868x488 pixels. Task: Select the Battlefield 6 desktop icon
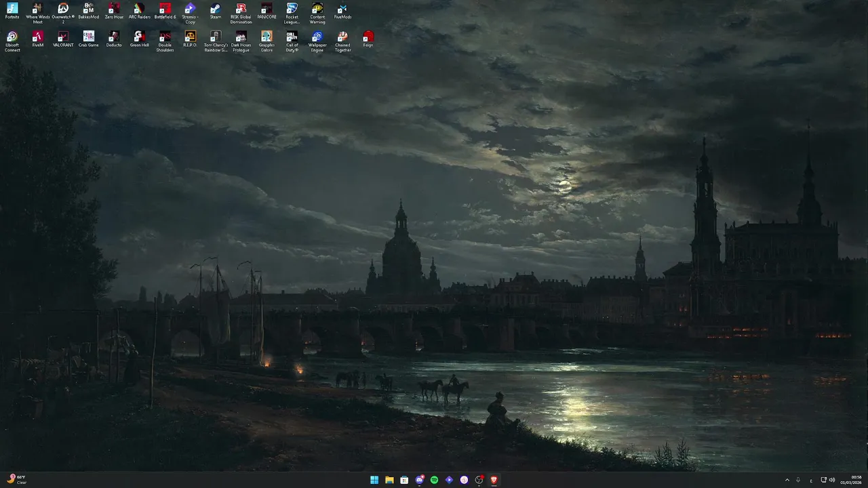(165, 11)
